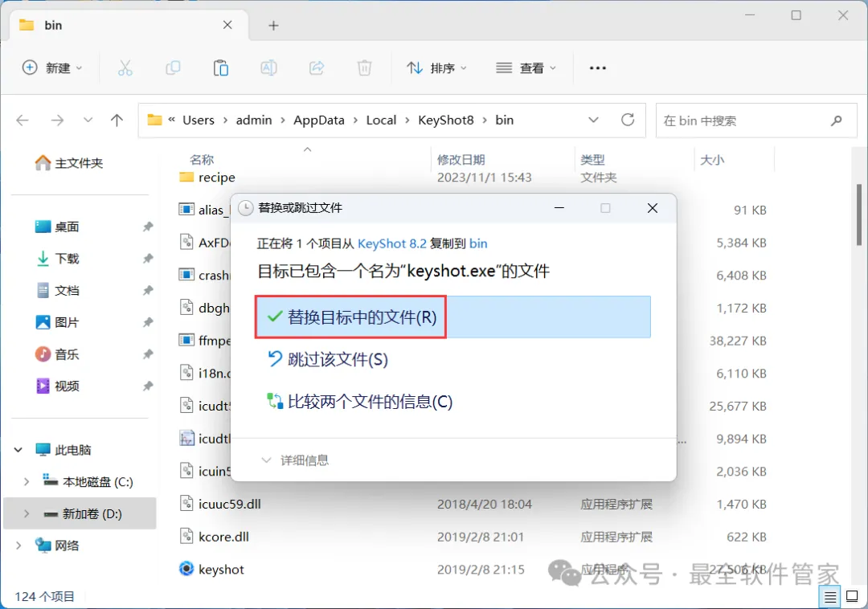Image resolution: width=868 pixels, height=609 pixels.
Task: Expand address bar history dropdown
Action: (x=593, y=120)
